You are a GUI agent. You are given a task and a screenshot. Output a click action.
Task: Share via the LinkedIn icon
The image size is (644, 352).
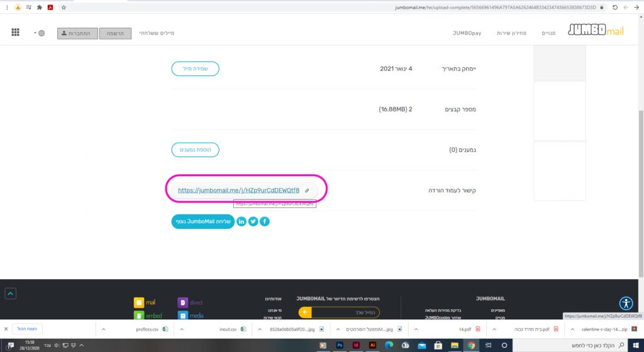coord(241,221)
